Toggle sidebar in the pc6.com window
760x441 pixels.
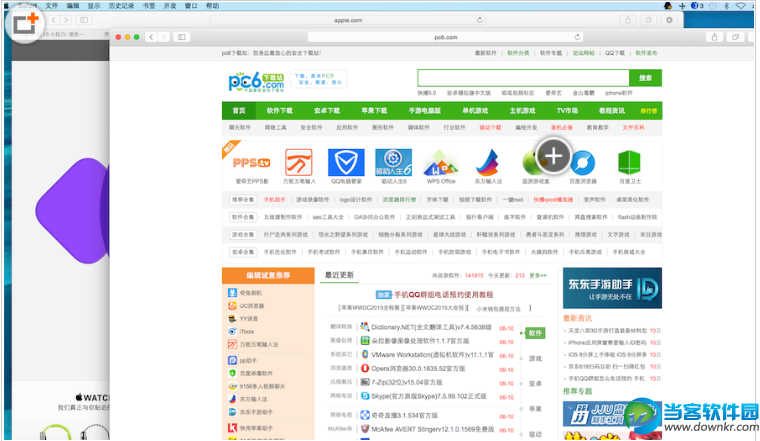(182, 37)
